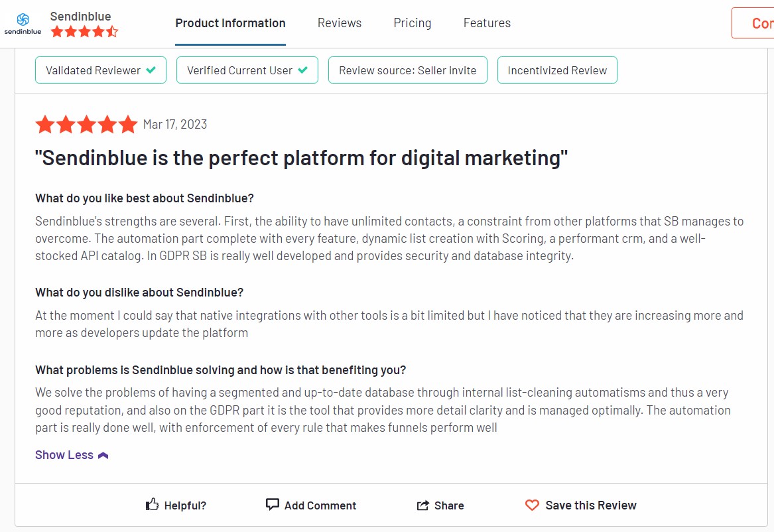Click the speech bubble Add Comment icon

coord(273,504)
